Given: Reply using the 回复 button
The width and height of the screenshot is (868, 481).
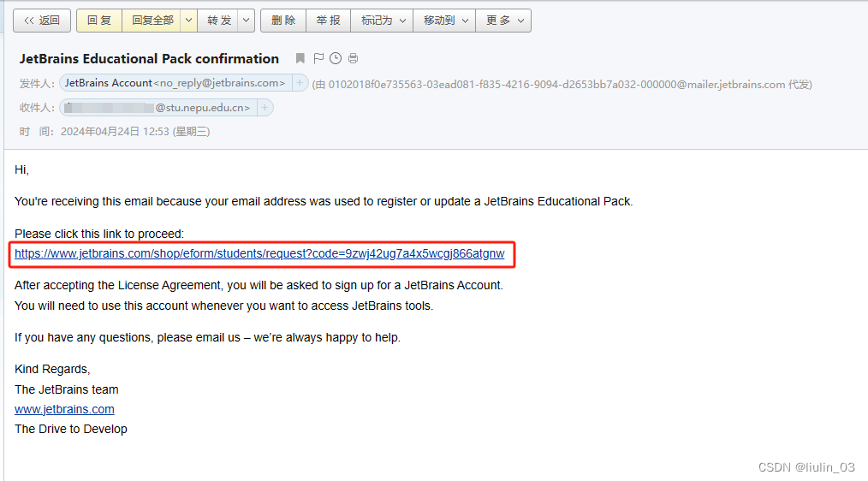Looking at the screenshot, I should tap(99, 21).
